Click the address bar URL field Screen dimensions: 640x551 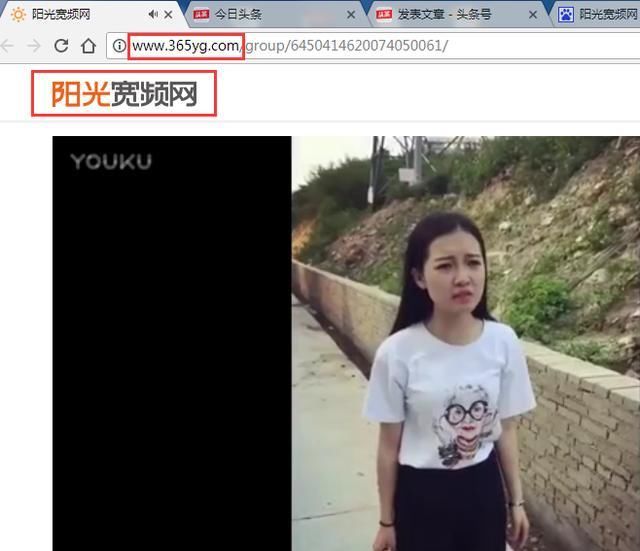[x=373, y=46]
